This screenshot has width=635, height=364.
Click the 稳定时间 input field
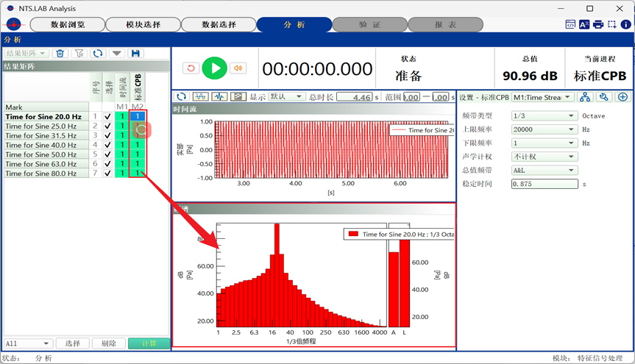[545, 184]
